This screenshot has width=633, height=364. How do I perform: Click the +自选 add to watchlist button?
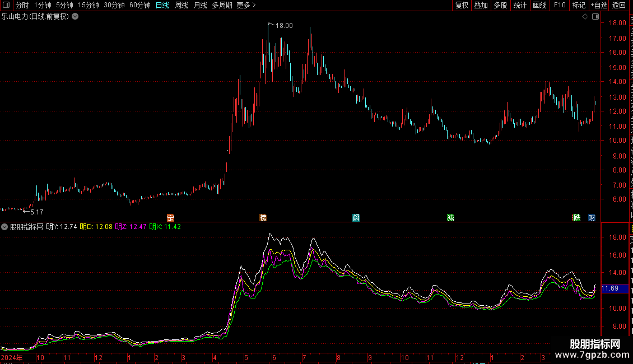coord(599,5)
